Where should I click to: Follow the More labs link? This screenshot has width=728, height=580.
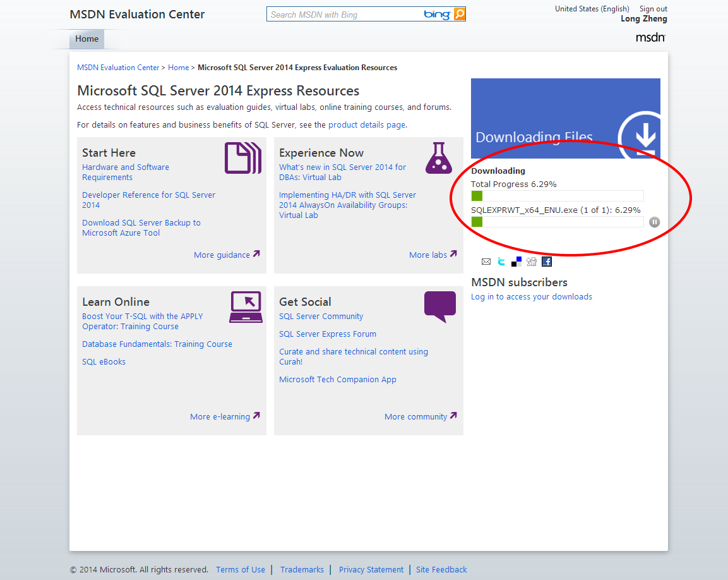(429, 255)
